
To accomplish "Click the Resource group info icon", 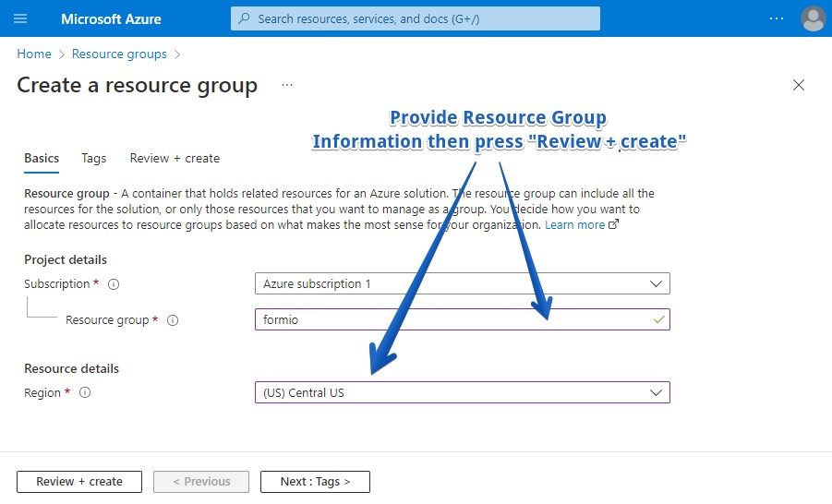I will click(x=173, y=320).
